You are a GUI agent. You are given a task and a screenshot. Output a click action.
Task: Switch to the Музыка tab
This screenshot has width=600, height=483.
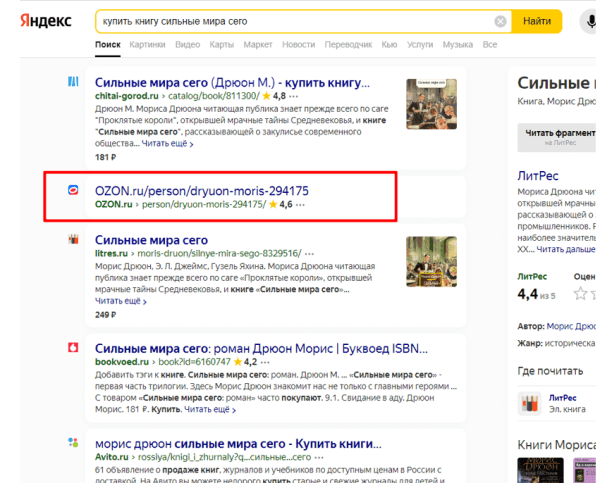(x=458, y=45)
